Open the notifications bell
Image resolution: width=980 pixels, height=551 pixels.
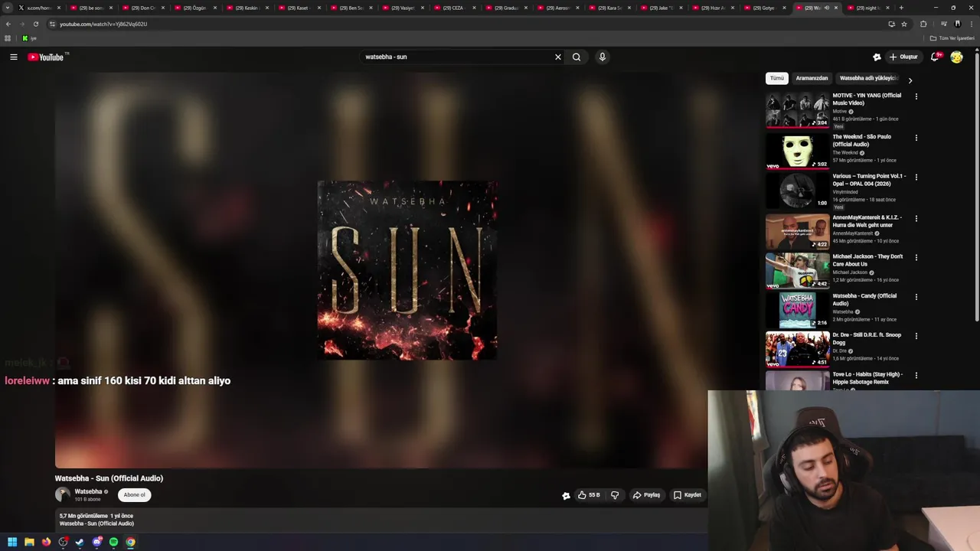(935, 57)
